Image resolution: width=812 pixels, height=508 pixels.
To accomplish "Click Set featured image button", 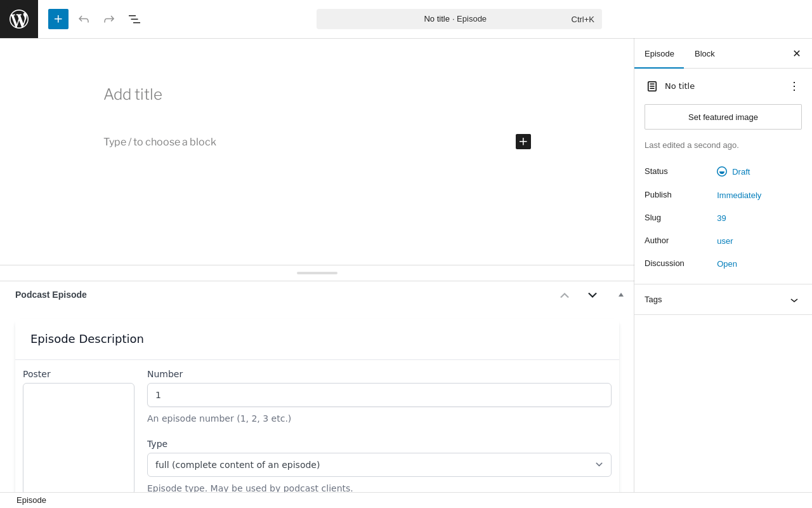I will point(723,117).
